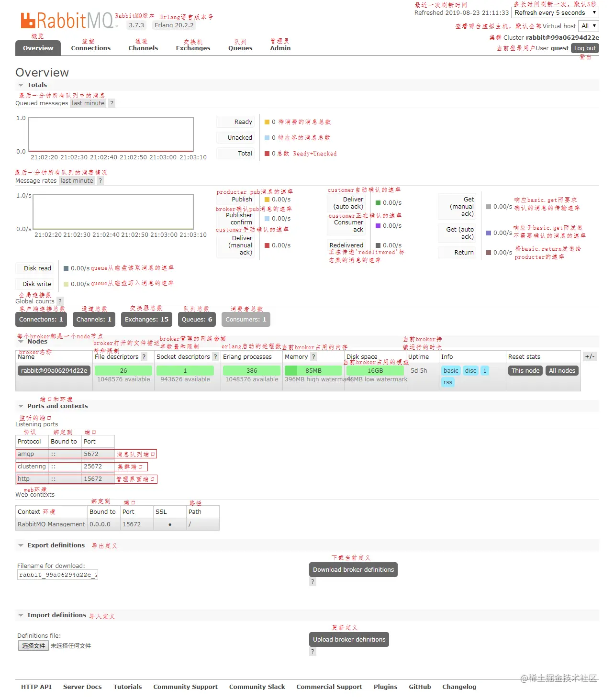Click the 'rss' info tag
614x700 pixels.
[448, 382]
